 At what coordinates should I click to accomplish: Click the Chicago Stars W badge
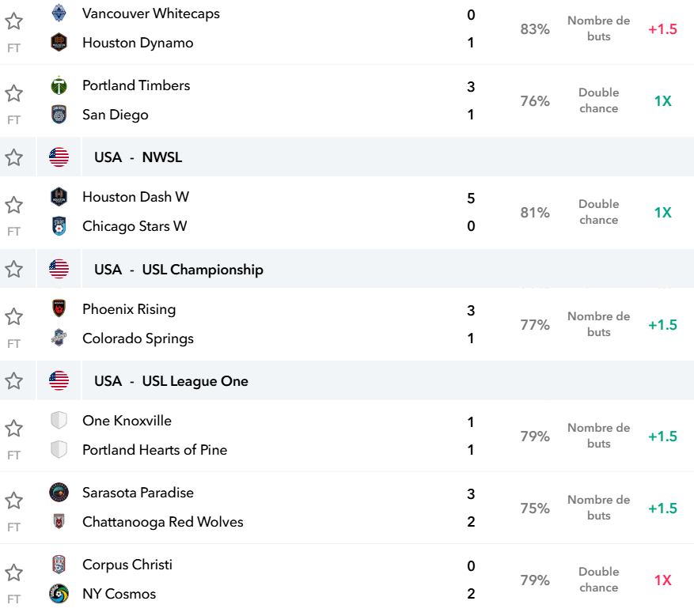point(59,226)
